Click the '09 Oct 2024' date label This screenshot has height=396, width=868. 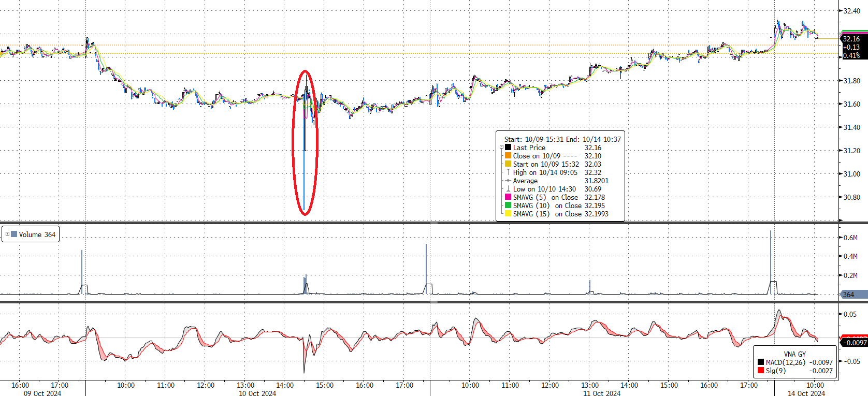click(42, 393)
